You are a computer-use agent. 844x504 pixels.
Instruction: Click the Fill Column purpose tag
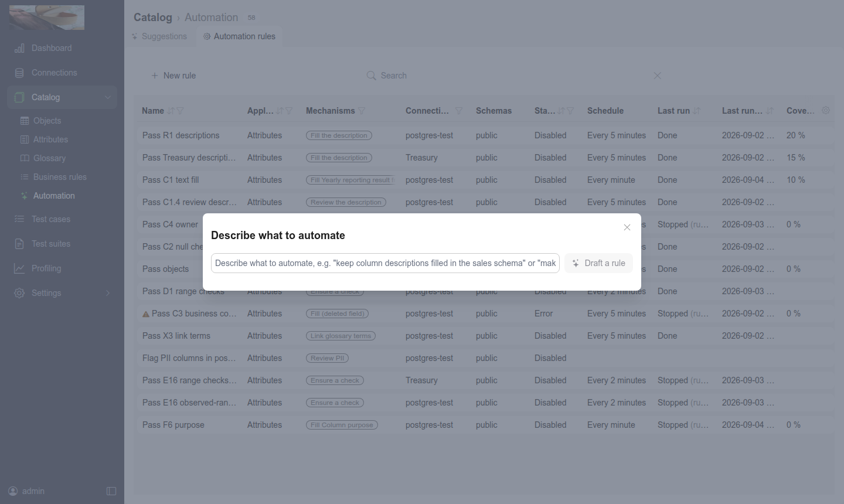click(x=342, y=425)
